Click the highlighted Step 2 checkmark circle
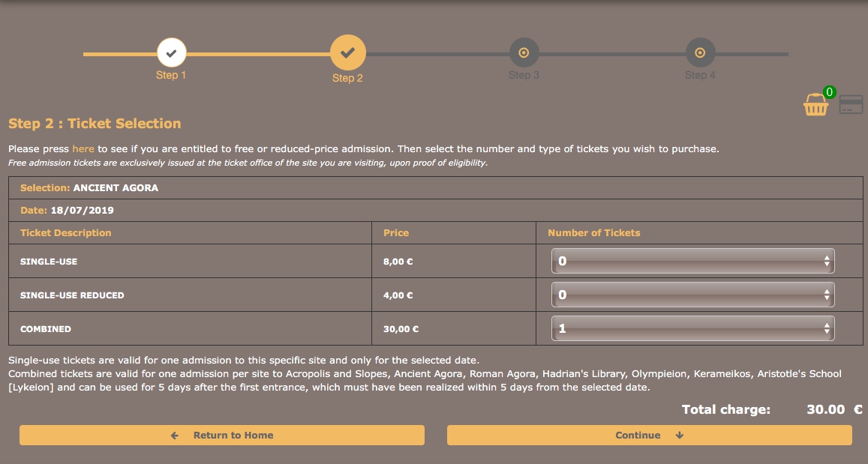The height and width of the screenshot is (464, 868). (x=347, y=53)
